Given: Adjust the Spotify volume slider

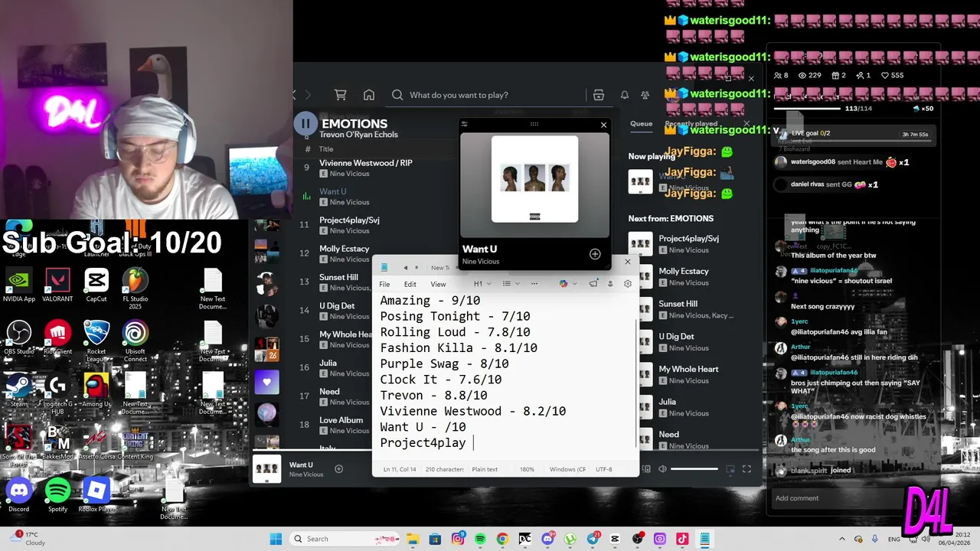Looking at the screenshot, I should click(694, 469).
